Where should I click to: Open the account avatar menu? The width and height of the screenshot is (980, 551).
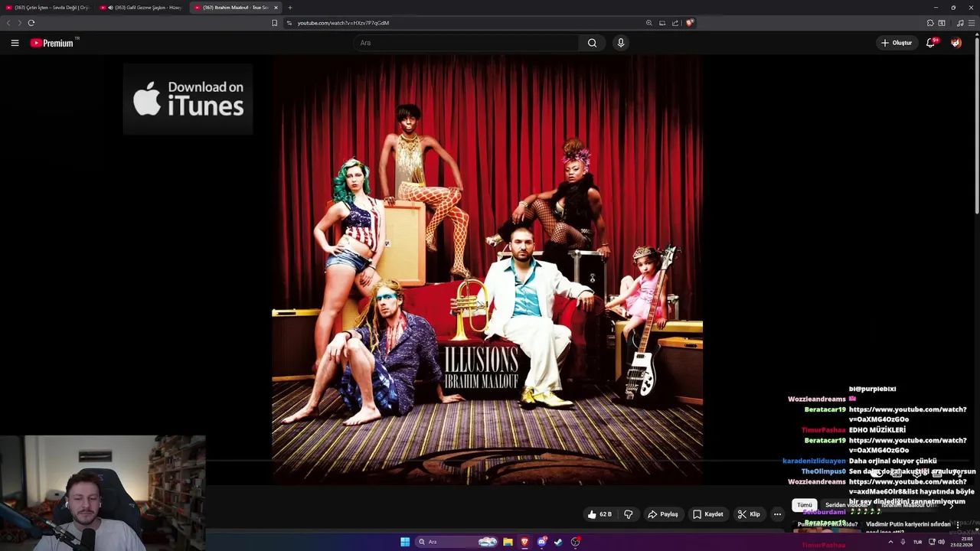[955, 43]
